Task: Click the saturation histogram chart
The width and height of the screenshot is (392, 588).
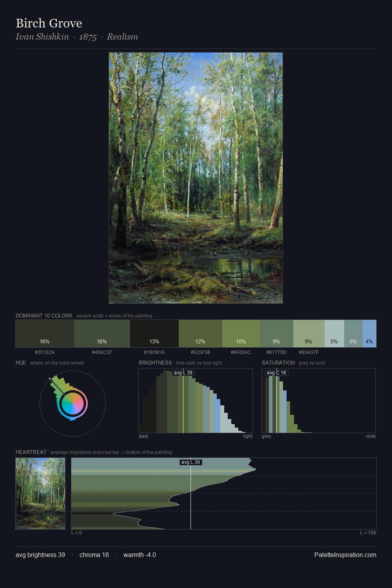Action: [x=319, y=401]
